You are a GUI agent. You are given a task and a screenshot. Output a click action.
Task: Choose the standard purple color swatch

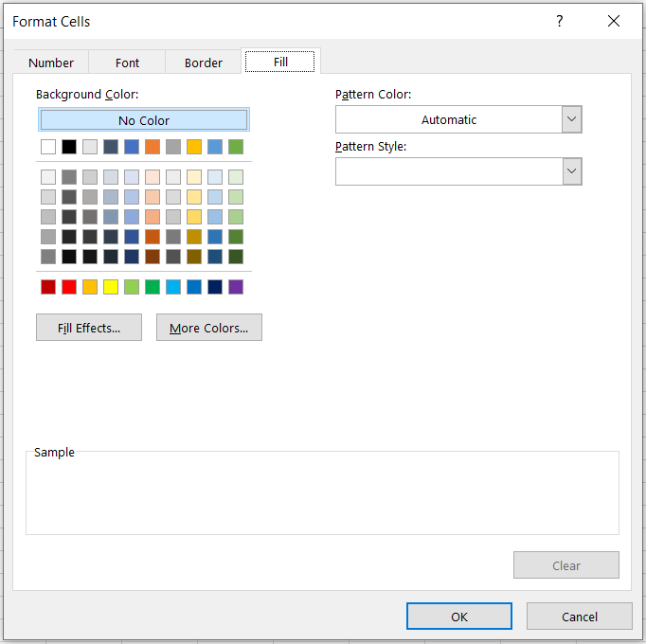tap(236, 287)
